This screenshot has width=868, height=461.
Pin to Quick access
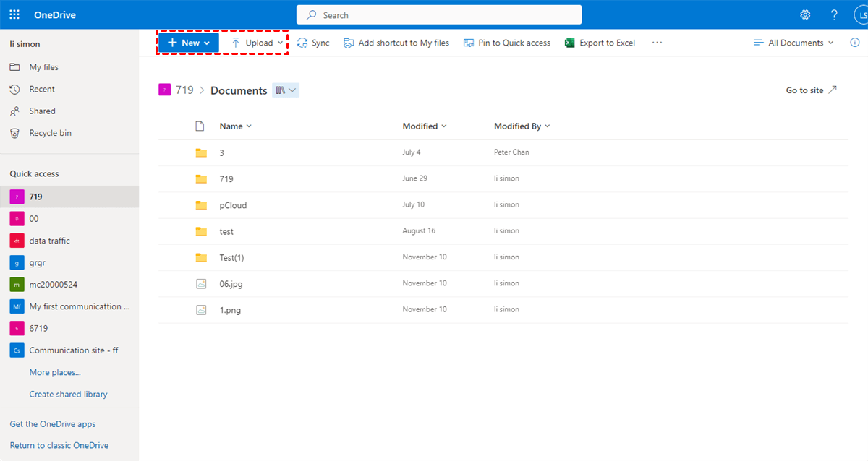[x=507, y=43]
